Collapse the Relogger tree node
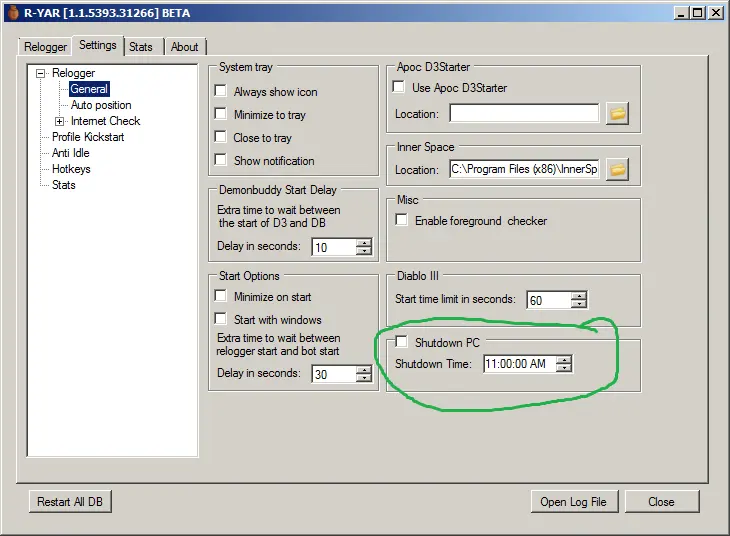This screenshot has width=730, height=536. pos(41,73)
